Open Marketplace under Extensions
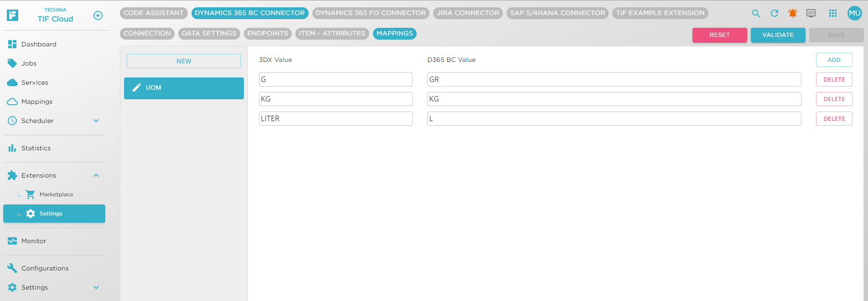This screenshot has width=868, height=301. coord(56,194)
